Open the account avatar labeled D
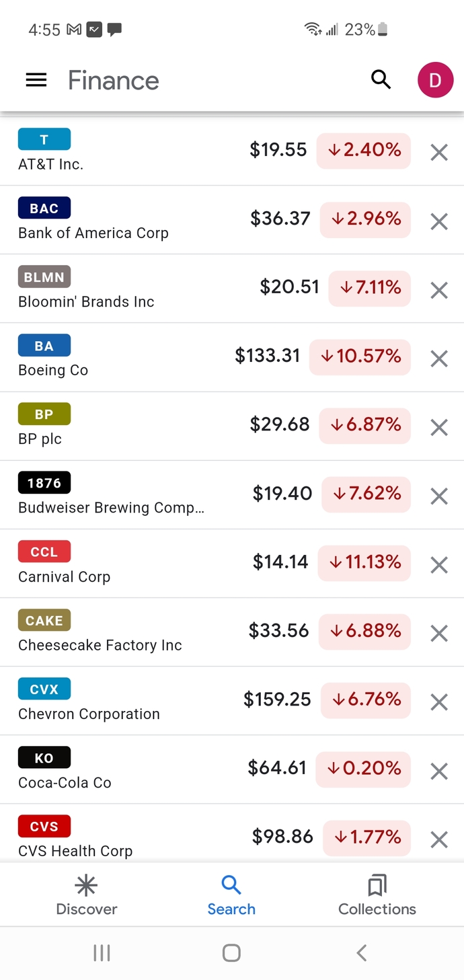This screenshot has width=464, height=980. pos(435,80)
